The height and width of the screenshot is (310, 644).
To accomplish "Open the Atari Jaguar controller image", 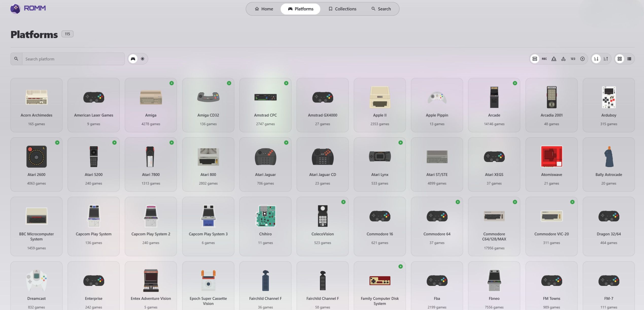I will tap(265, 157).
